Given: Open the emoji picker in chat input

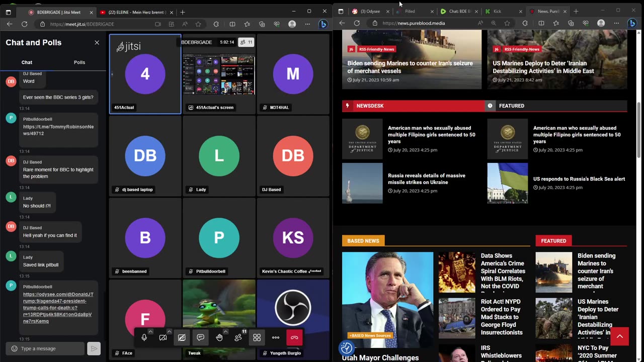Looking at the screenshot, I should tap(14, 348).
